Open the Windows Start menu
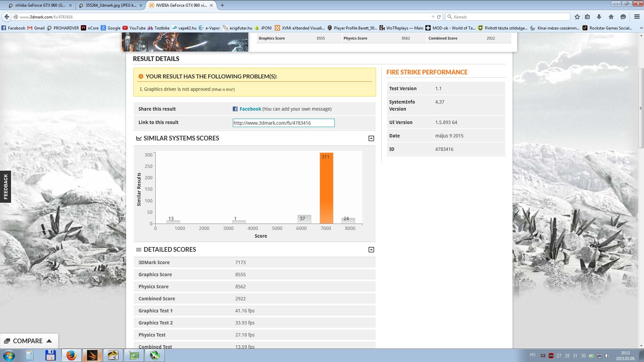Viewport: 644px width, 362px height. [x=9, y=355]
